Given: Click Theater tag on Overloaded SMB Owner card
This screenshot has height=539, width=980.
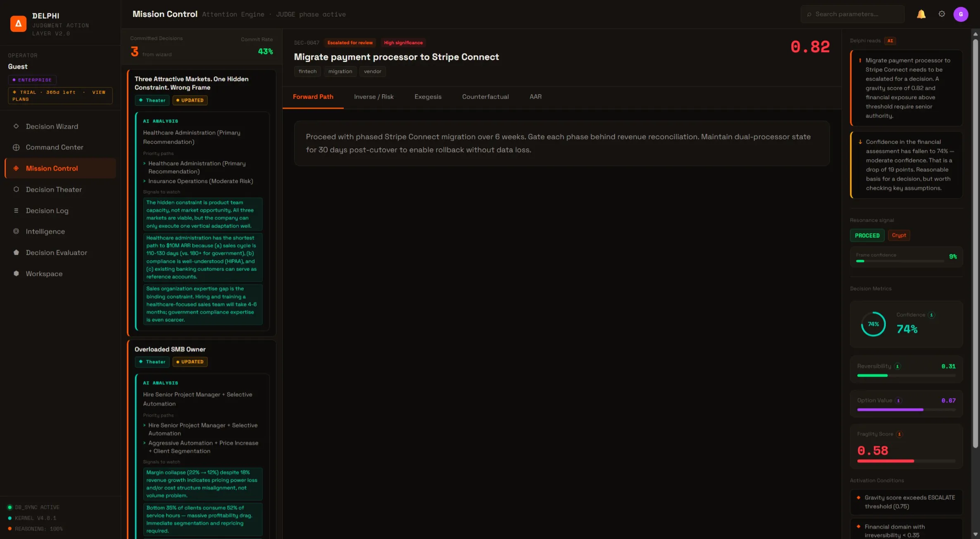Looking at the screenshot, I should tap(152, 362).
